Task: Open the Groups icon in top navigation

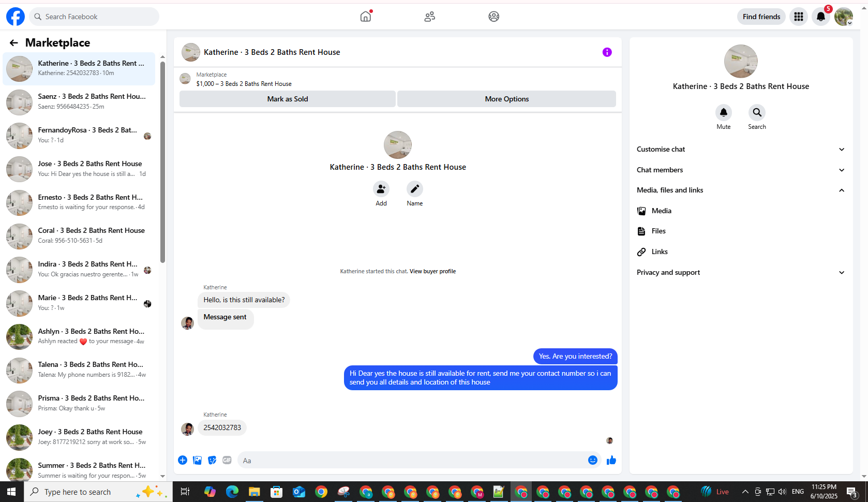Action: point(494,17)
